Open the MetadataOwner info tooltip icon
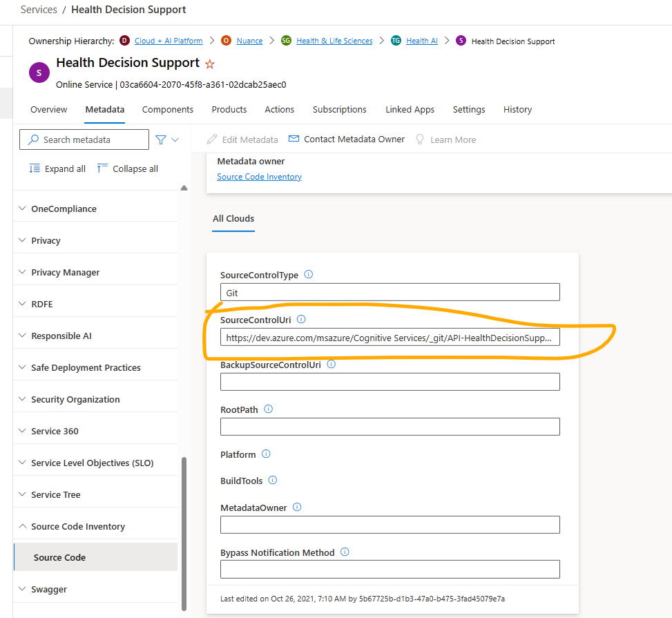 pyautogui.click(x=297, y=507)
